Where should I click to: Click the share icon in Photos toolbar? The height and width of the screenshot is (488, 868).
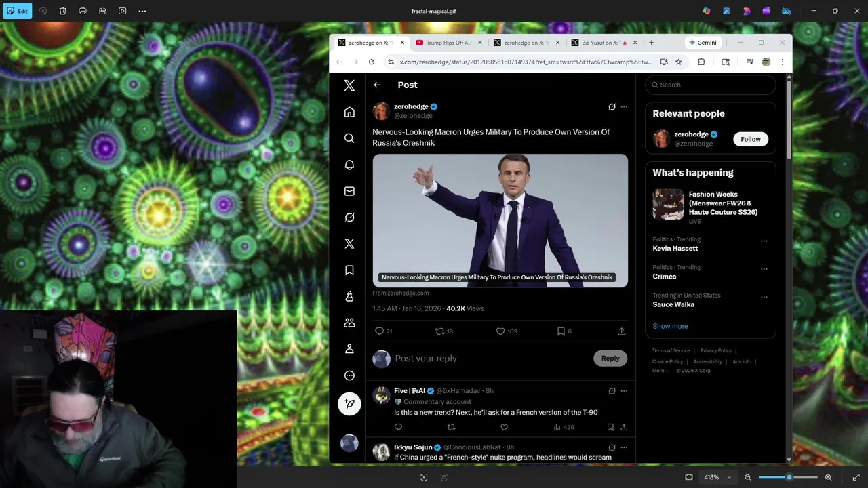(x=102, y=11)
